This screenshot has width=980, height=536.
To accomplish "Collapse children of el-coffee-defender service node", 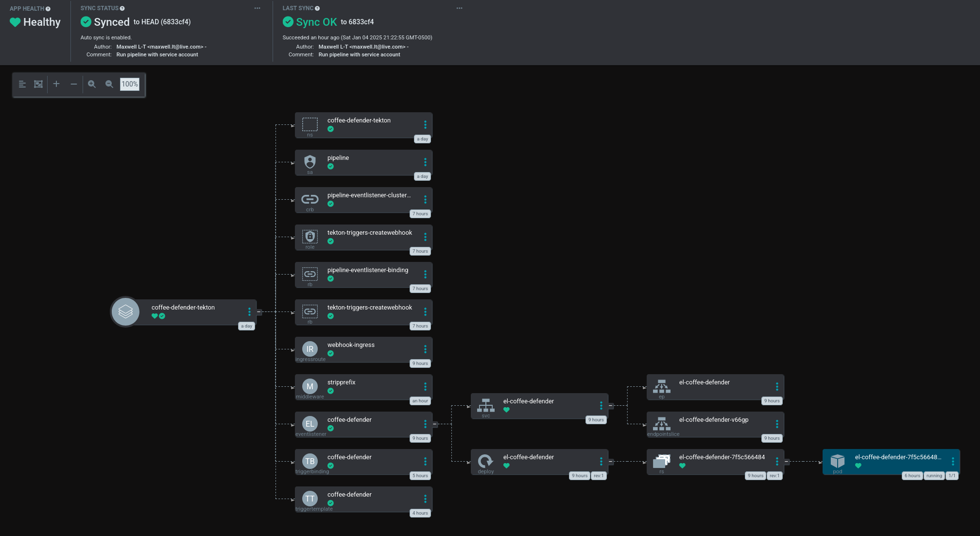I will coord(611,406).
